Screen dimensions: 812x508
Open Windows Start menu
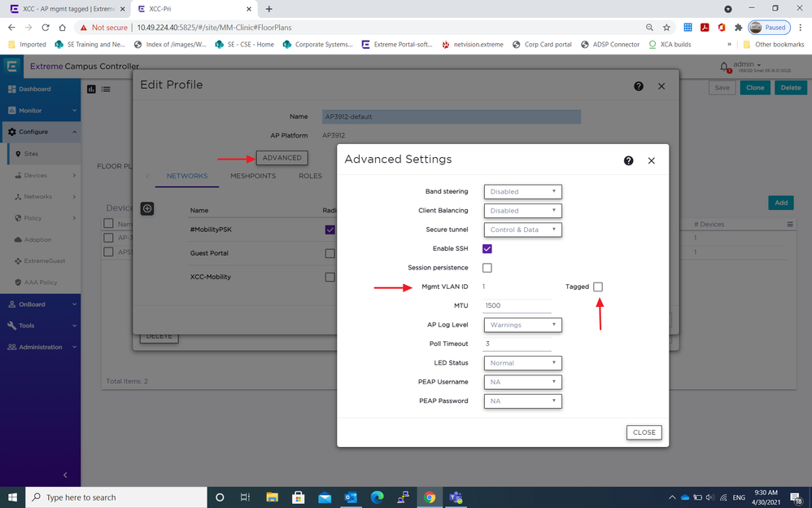(12, 497)
